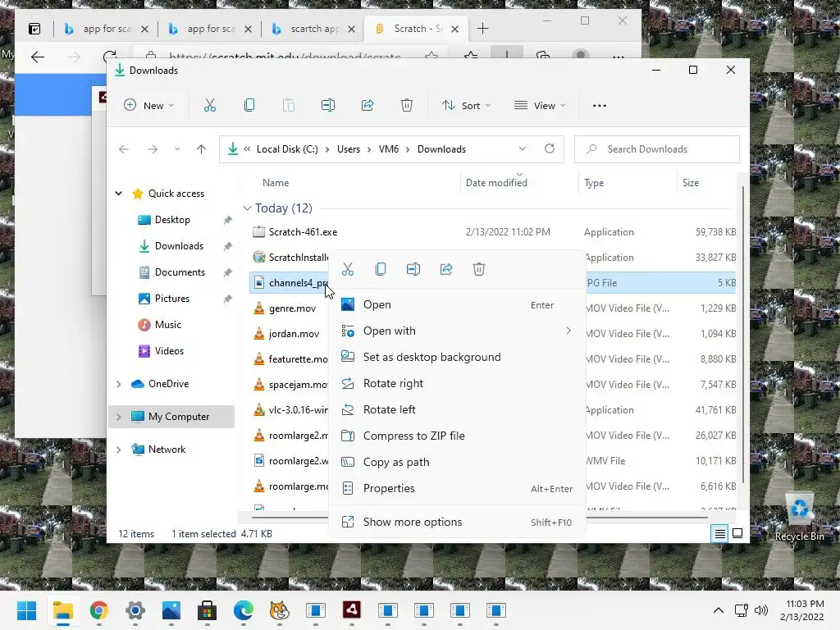Choose Open in the context menu

point(457,305)
